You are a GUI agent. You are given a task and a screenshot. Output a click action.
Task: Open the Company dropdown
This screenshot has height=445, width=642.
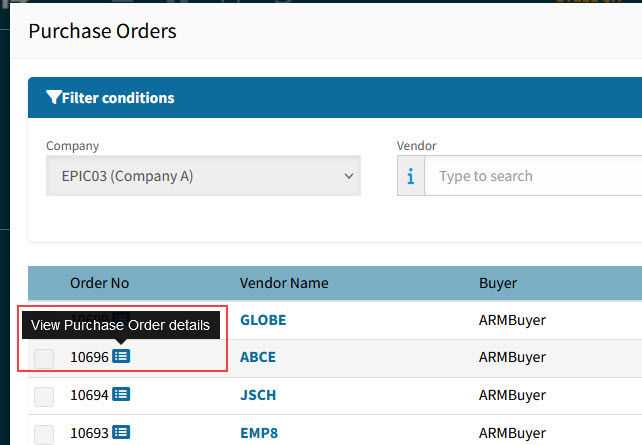[203, 176]
